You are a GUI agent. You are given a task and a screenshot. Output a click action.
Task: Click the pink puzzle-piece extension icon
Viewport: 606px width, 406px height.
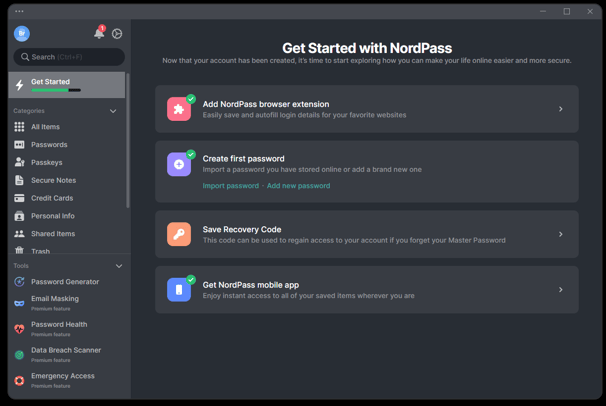(x=179, y=109)
